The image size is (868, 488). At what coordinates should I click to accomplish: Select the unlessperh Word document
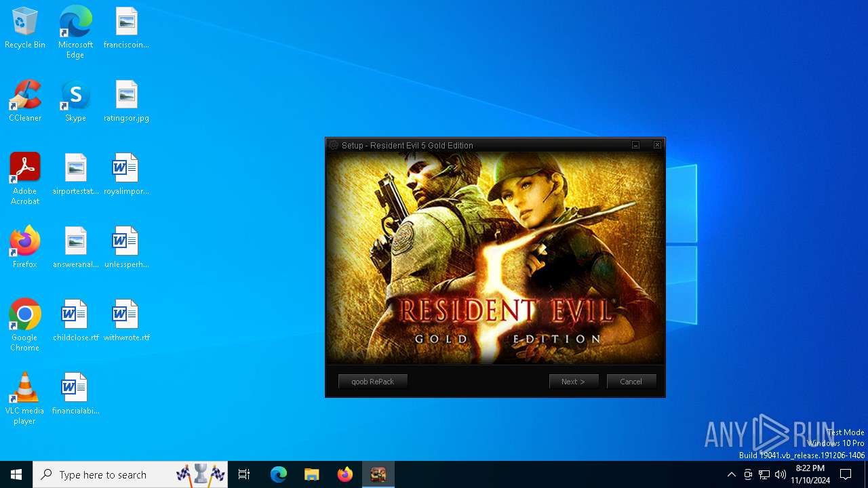coord(126,248)
